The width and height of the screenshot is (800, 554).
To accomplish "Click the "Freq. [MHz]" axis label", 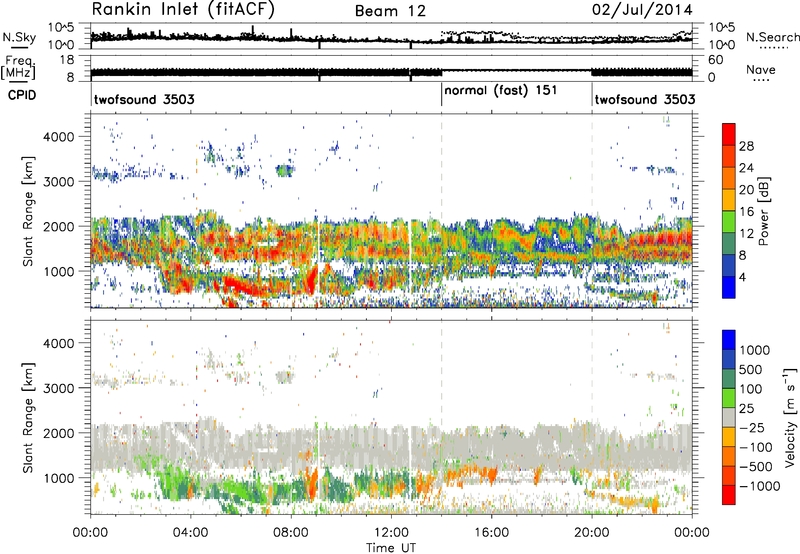I will coord(19,67).
